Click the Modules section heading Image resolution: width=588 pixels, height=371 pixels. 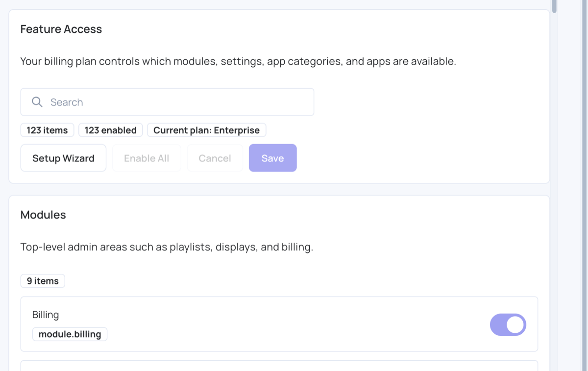[43, 215]
